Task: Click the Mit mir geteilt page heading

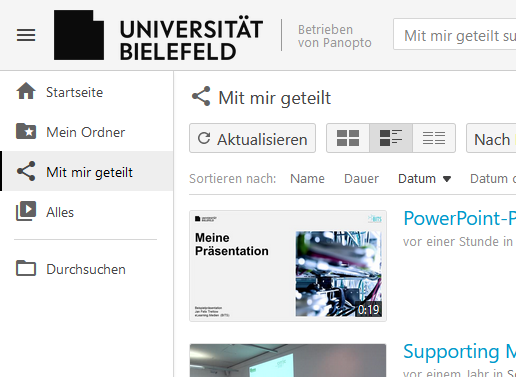Action: pyautogui.click(x=275, y=98)
